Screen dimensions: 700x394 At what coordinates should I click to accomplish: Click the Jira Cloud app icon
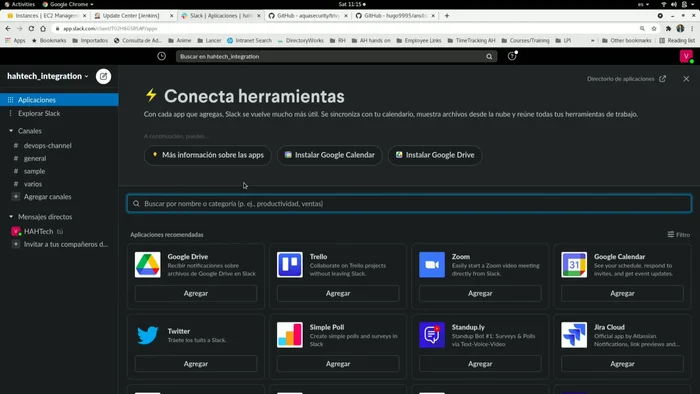574,335
